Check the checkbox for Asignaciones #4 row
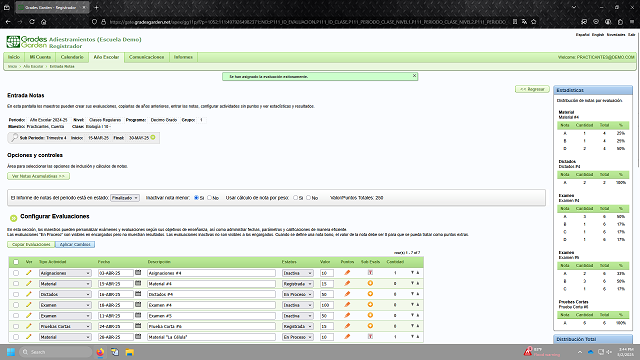The image size is (640, 360). 16,273
